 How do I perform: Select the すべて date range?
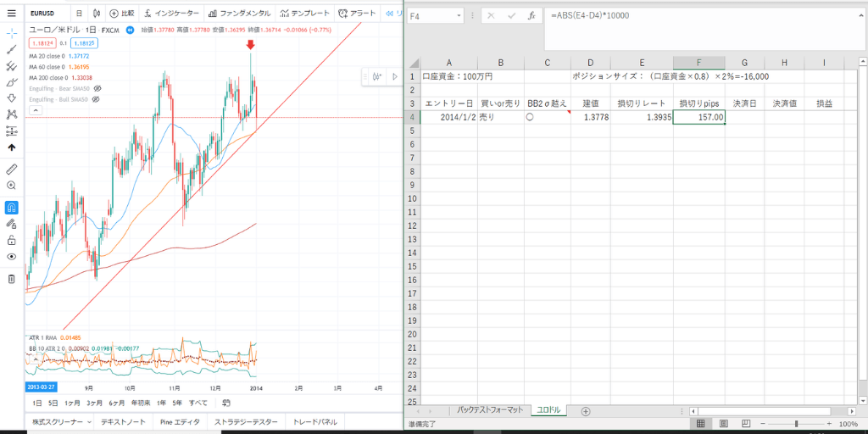point(198,403)
